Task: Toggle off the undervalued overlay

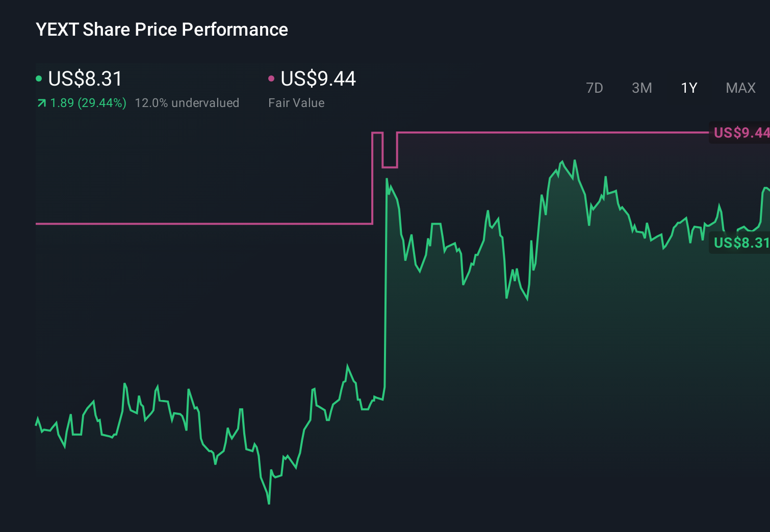Action: point(187,102)
